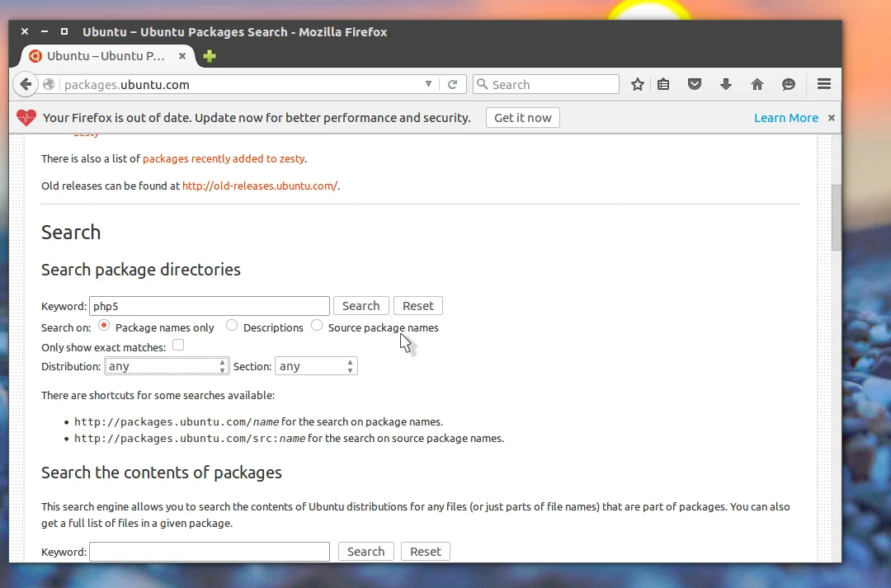Screen dimensions: 891x588
Task: Reload the page with refresh icon
Action: pos(452,85)
